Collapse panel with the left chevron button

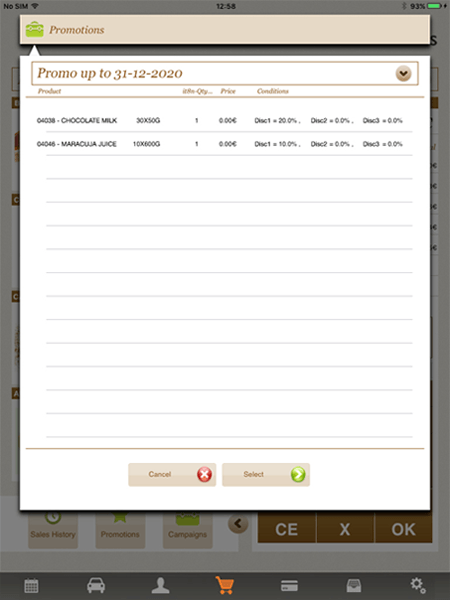click(x=238, y=523)
